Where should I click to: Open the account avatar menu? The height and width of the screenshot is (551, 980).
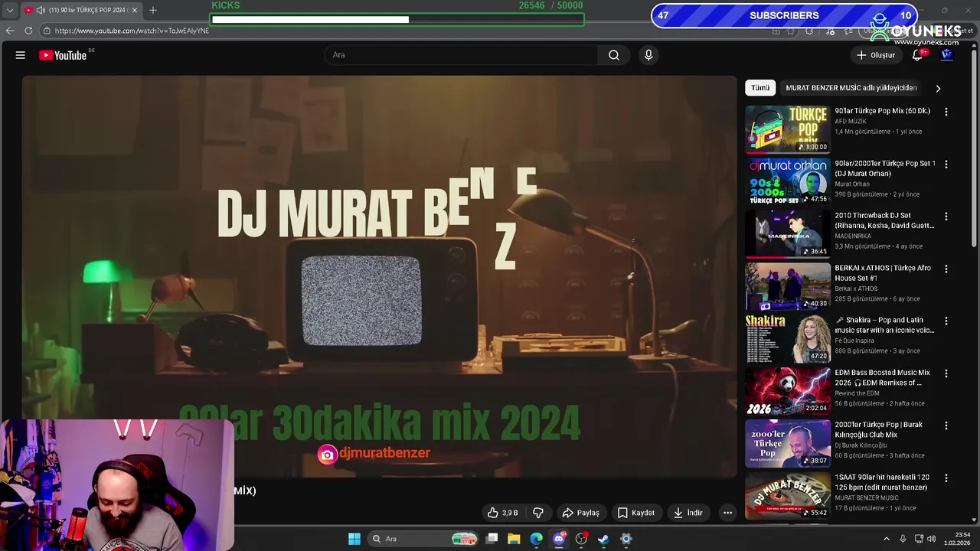946,55
